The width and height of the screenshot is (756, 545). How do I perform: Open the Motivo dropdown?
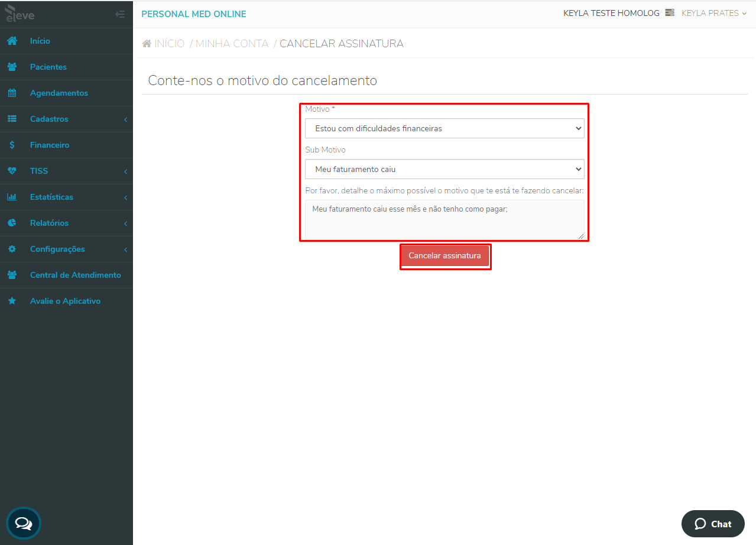(x=444, y=128)
